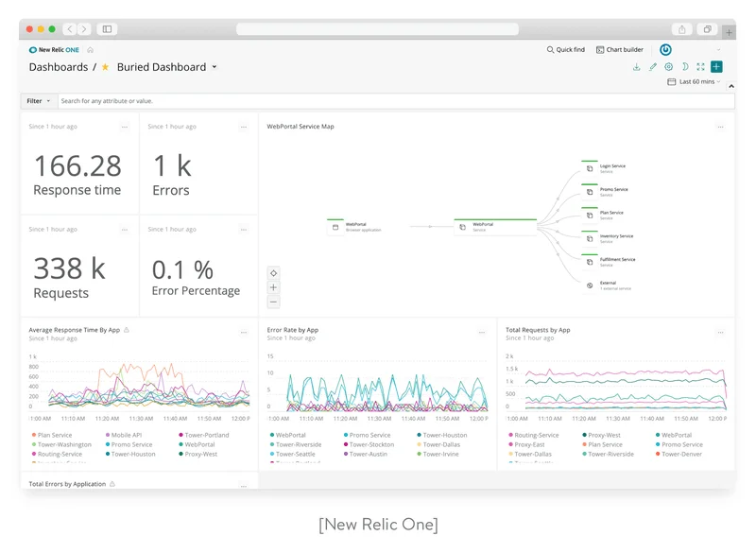Open the Buried Dashboard name dropdown

(x=215, y=68)
